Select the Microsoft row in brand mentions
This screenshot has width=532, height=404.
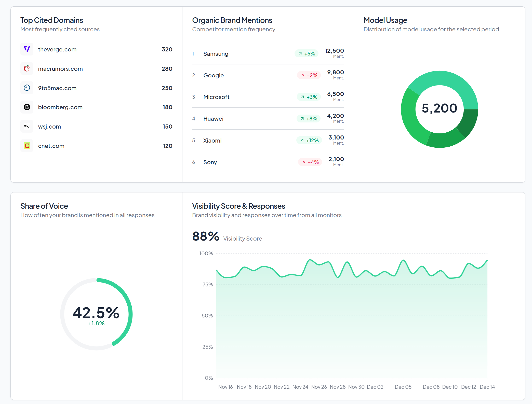coord(216,97)
